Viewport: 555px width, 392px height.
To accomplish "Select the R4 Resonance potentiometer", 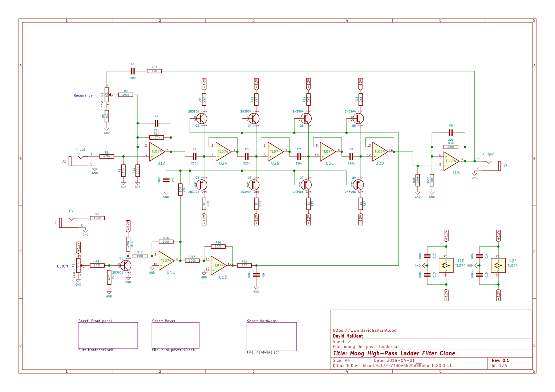I will [x=107, y=95].
